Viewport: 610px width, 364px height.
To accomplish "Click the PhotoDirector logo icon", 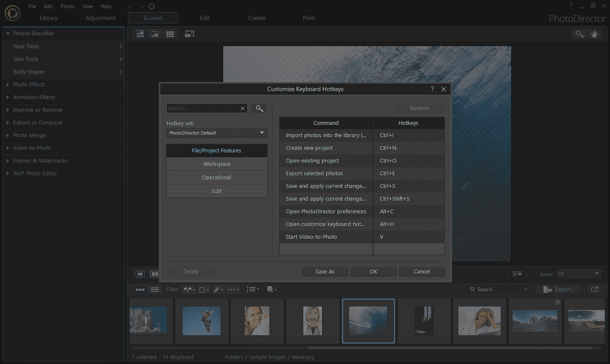I will tap(12, 13).
